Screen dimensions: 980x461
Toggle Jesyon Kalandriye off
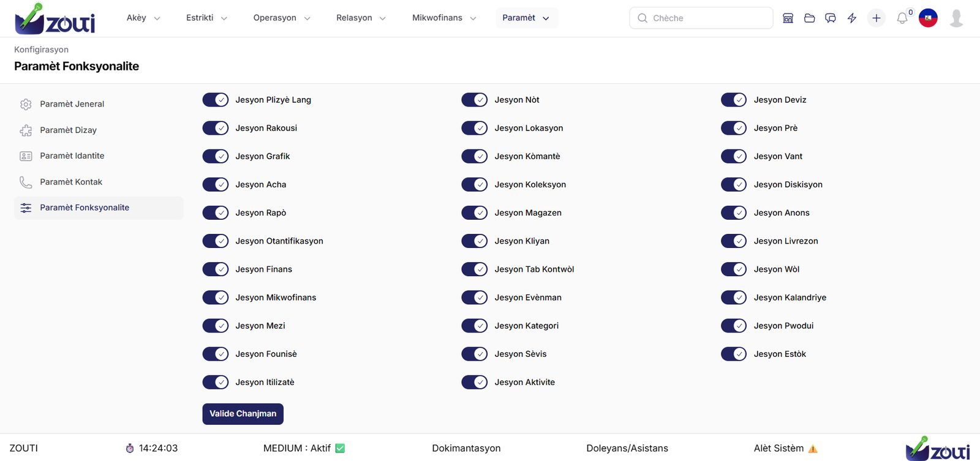coord(734,298)
